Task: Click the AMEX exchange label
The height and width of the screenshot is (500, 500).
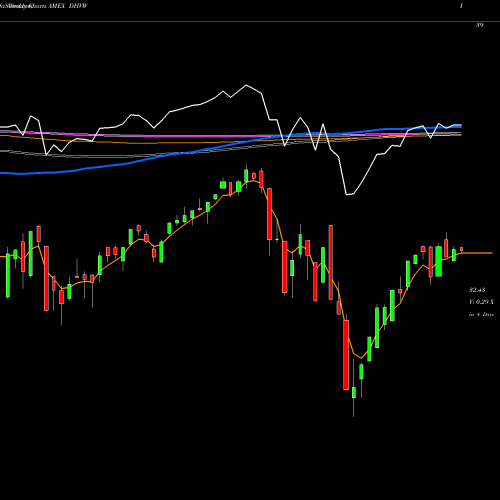Action: tap(56, 6)
